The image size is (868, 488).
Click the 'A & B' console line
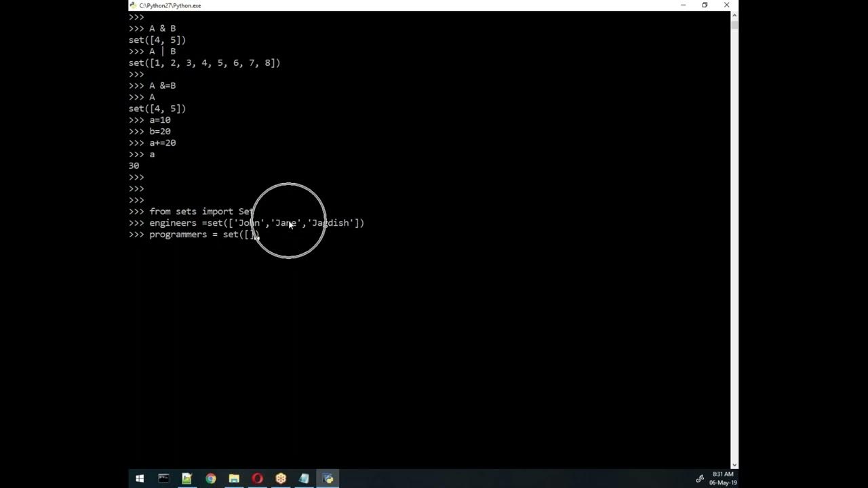point(152,28)
